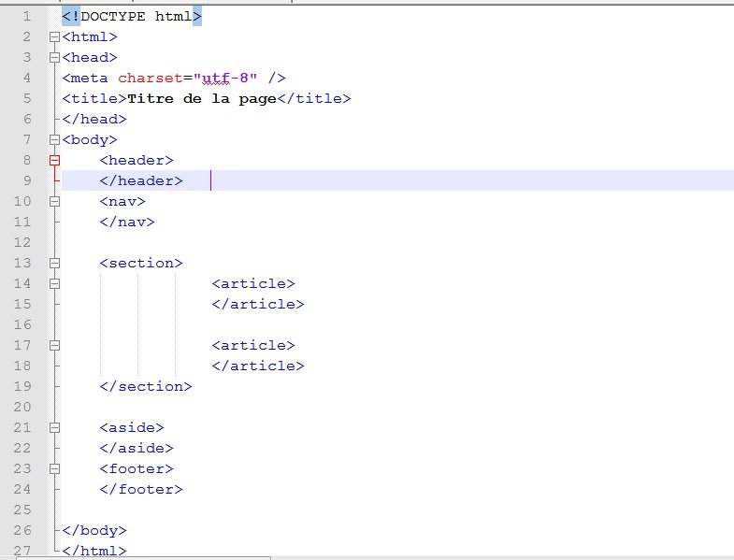
Task: Collapse the body fold marker on line 7
Action: pos(54,139)
